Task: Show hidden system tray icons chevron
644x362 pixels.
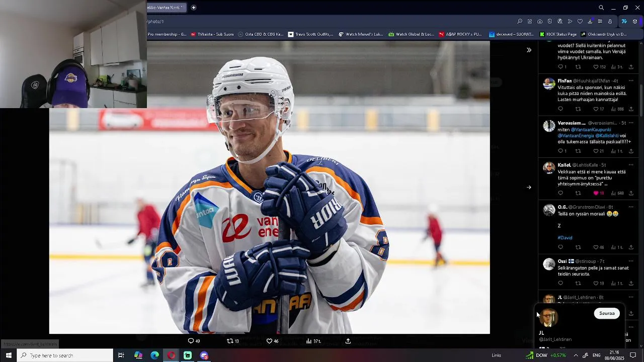Action: coord(576,355)
